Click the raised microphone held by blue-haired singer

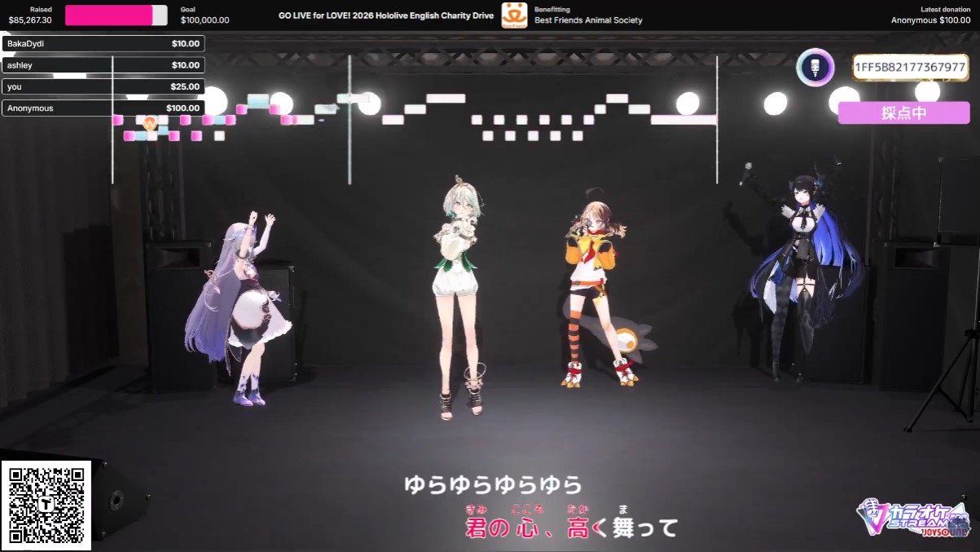point(745,171)
